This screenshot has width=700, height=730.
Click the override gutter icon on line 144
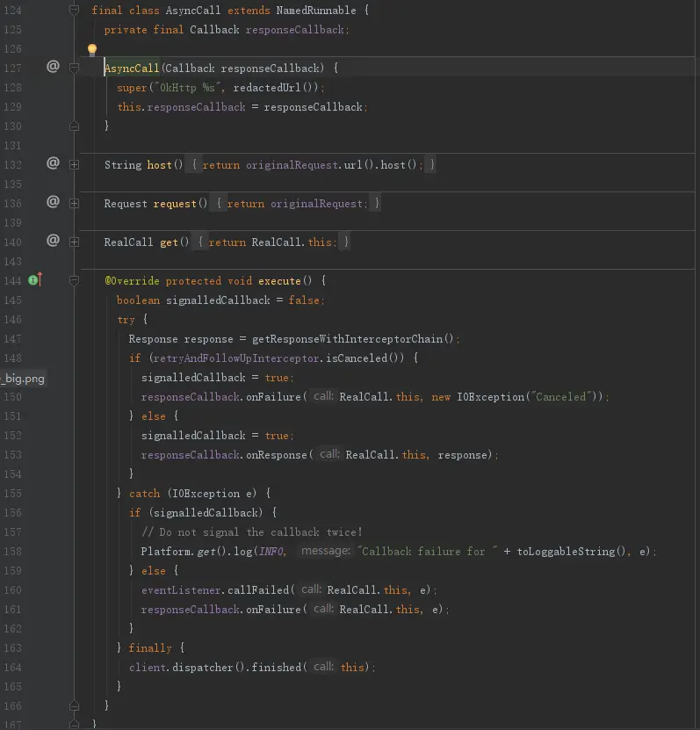click(35, 280)
